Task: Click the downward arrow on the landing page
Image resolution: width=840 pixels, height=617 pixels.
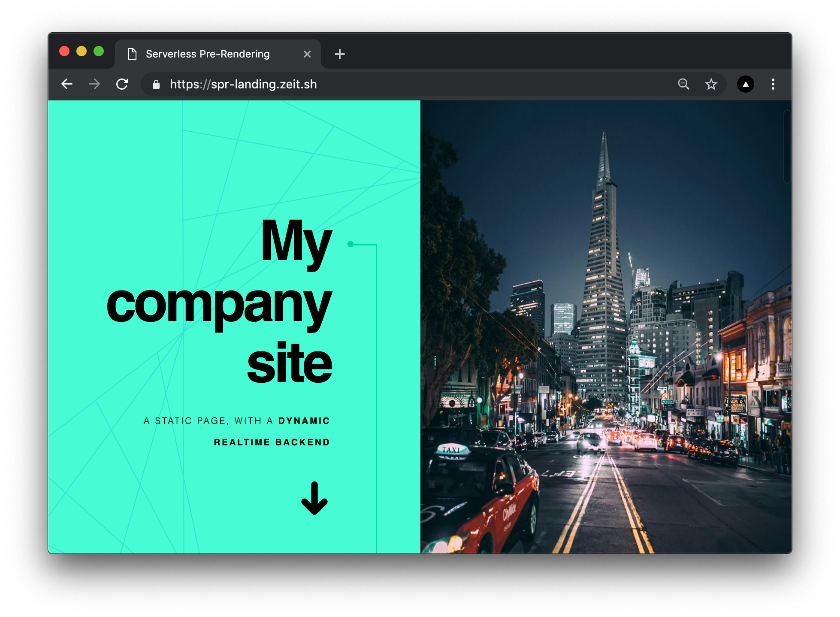Action: point(315,499)
